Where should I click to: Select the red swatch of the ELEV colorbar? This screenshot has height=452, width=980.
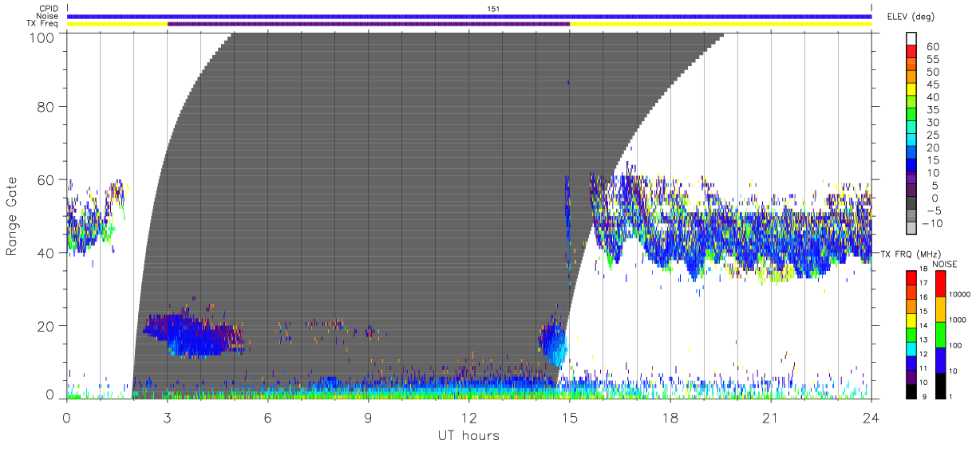913,53
